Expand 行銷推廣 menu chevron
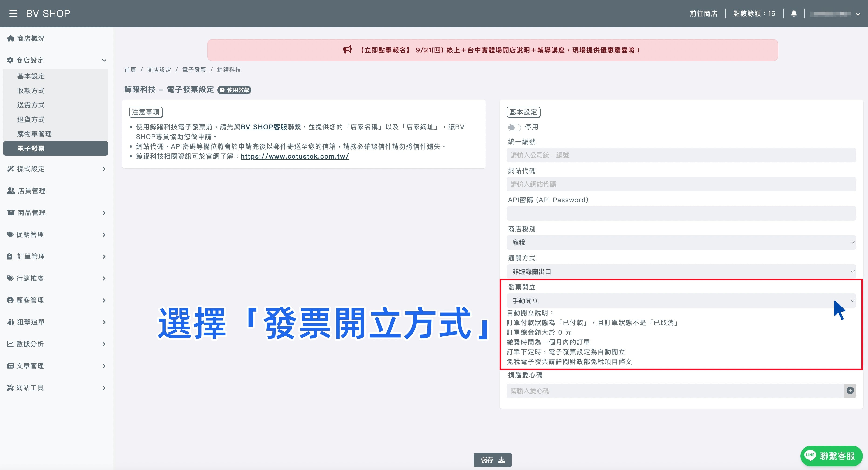Image resolution: width=868 pixels, height=470 pixels. [x=104, y=278]
